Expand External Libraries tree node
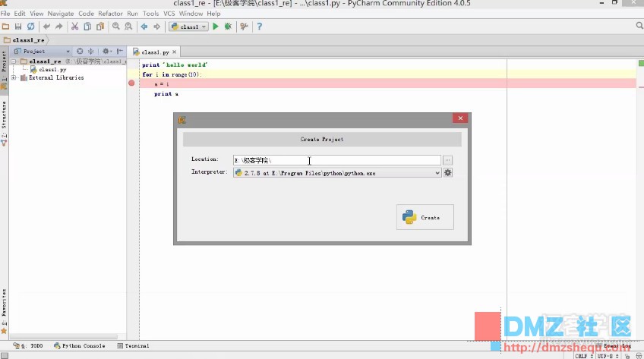 click(14, 77)
